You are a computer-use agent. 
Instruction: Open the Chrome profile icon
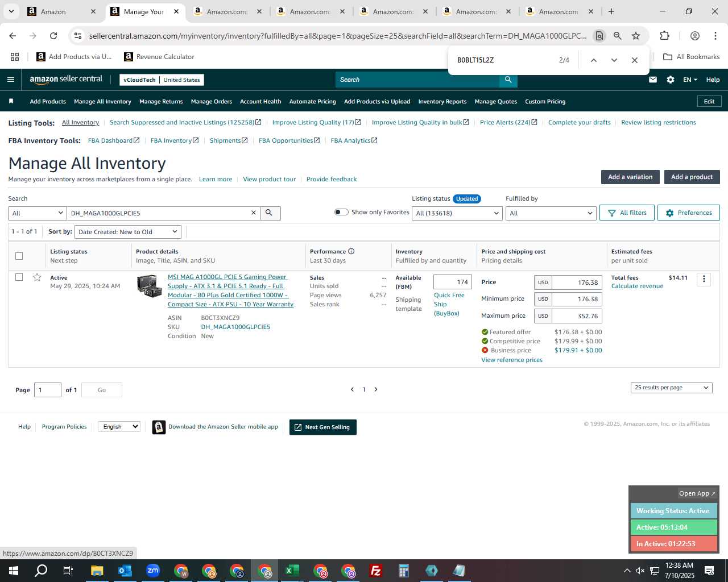pos(695,36)
